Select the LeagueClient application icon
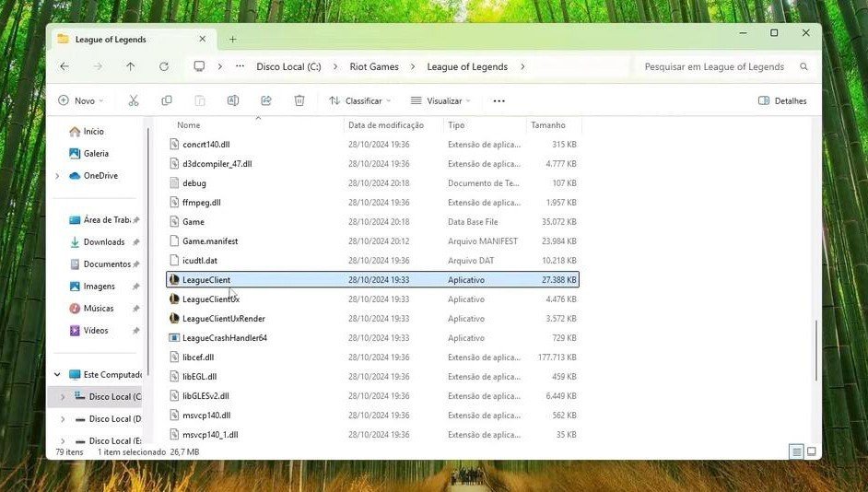The height and width of the screenshot is (492, 868). pyautogui.click(x=174, y=279)
